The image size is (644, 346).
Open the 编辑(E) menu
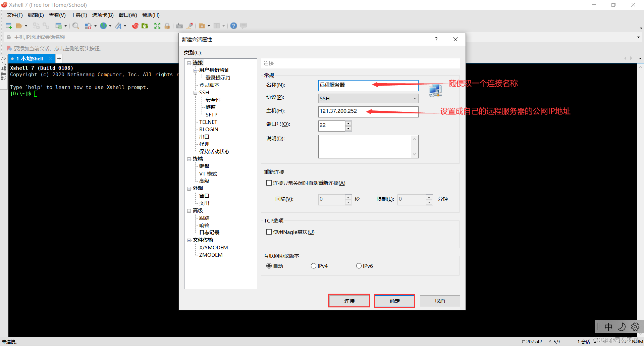click(x=36, y=15)
